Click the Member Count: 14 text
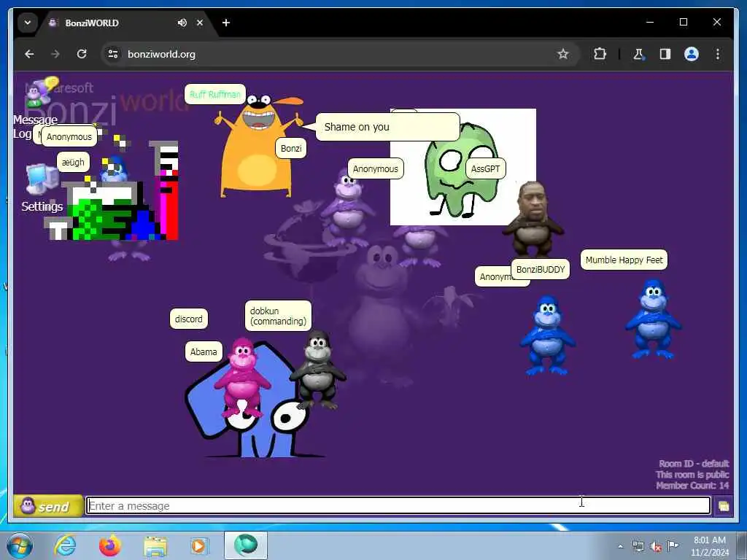Image resolution: width=747 pixels, height=560 pixels. point(692,485)
